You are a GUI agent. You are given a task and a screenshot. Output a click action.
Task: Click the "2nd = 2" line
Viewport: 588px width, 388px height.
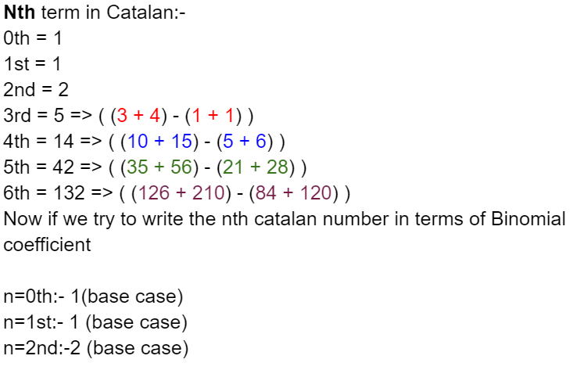click(35, 90)
